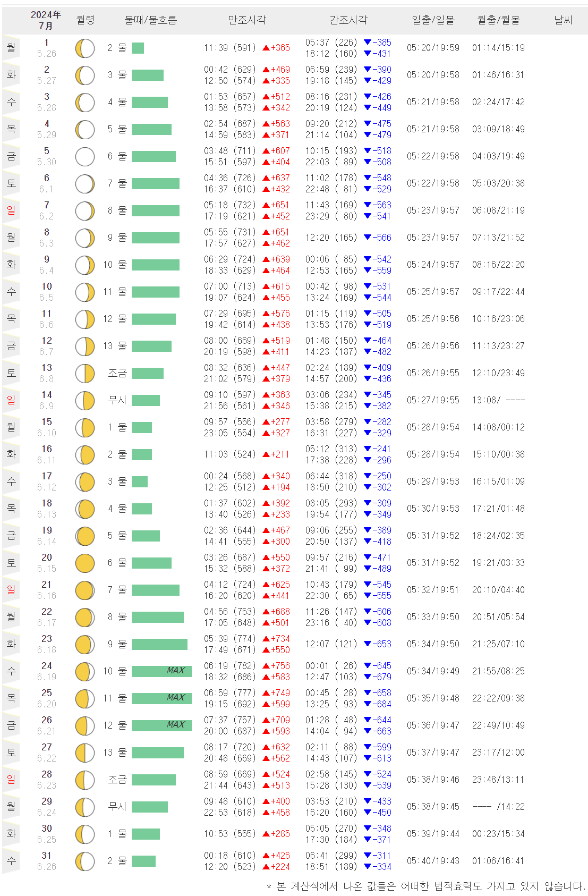Click the lunar date 6.15 under July 20
588x896 pixels.
(47, 569)
